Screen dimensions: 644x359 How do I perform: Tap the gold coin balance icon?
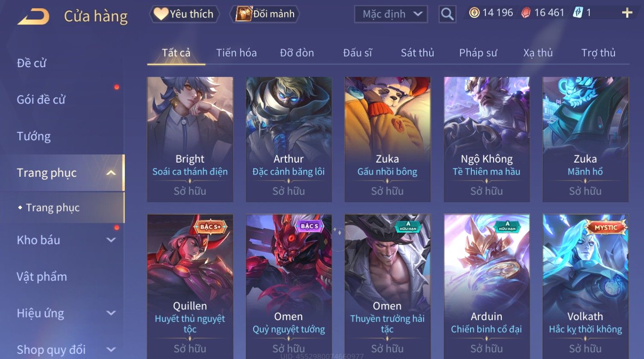[474, 13]
